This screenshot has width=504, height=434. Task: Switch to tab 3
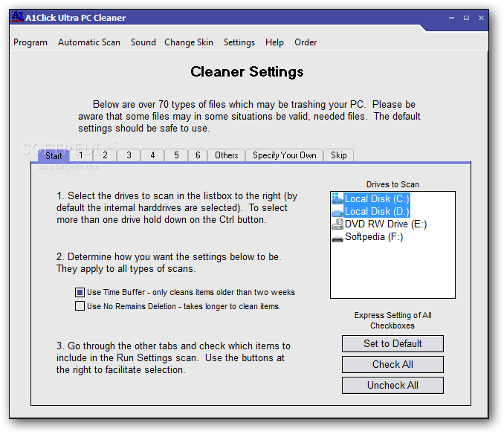tap(129, 155)
